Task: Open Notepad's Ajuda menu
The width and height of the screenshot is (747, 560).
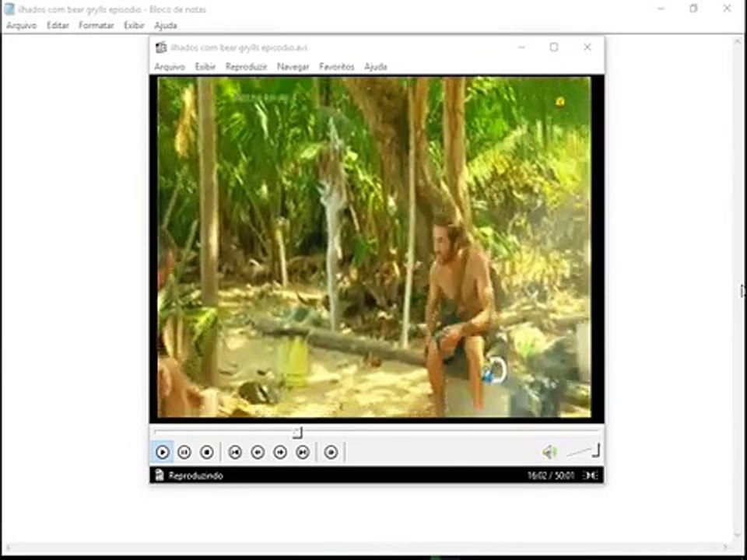Action: coord(165,25)
